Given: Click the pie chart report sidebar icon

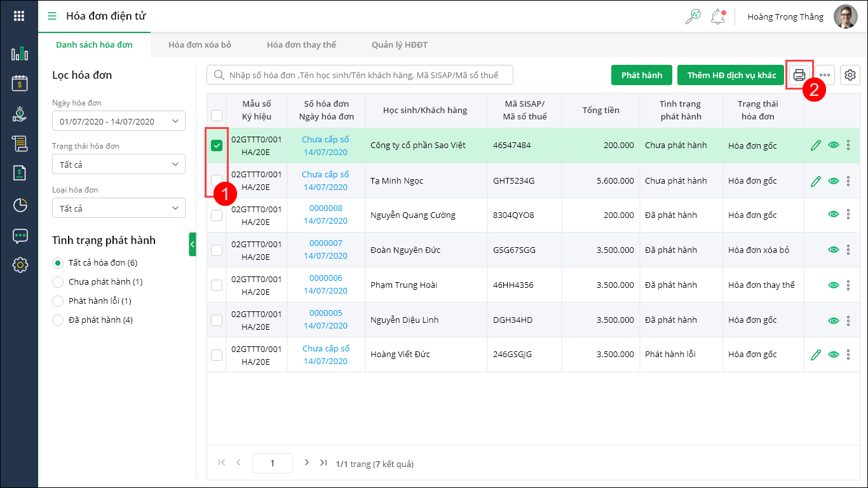Looking at the screenshot, I should (x=20, y=205).
